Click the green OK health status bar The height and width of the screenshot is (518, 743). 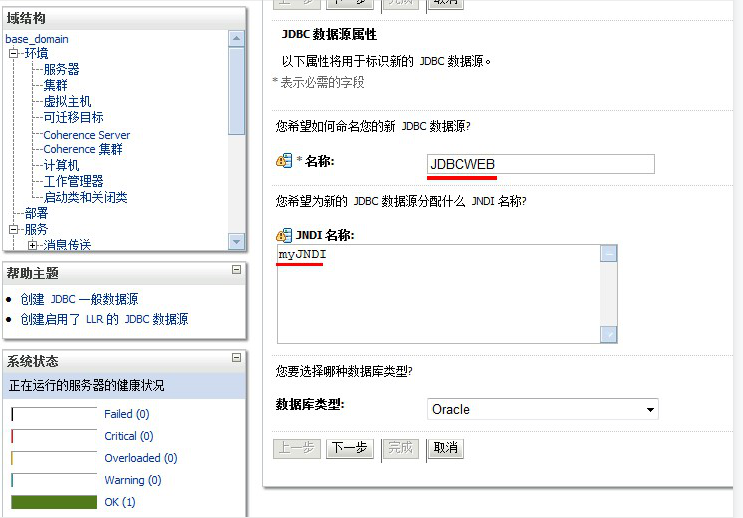54,502
